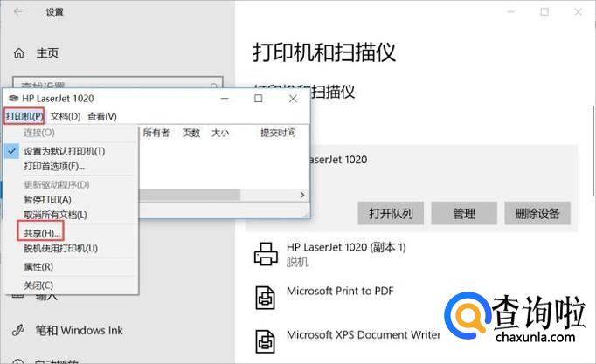
Task: Maximize the Settings window
Action: (x=544, y=11)
